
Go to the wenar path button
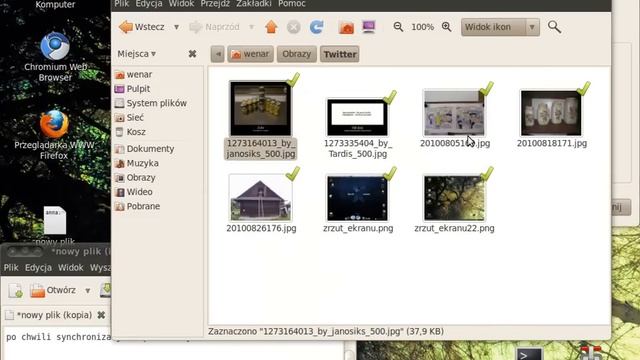point(250,54)
